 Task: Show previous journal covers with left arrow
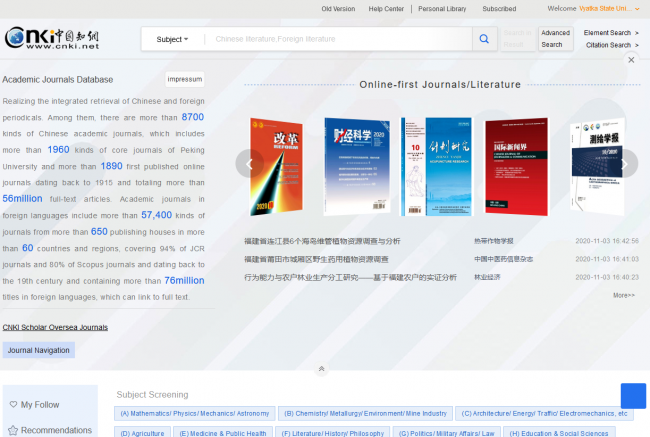click(250, 164)
